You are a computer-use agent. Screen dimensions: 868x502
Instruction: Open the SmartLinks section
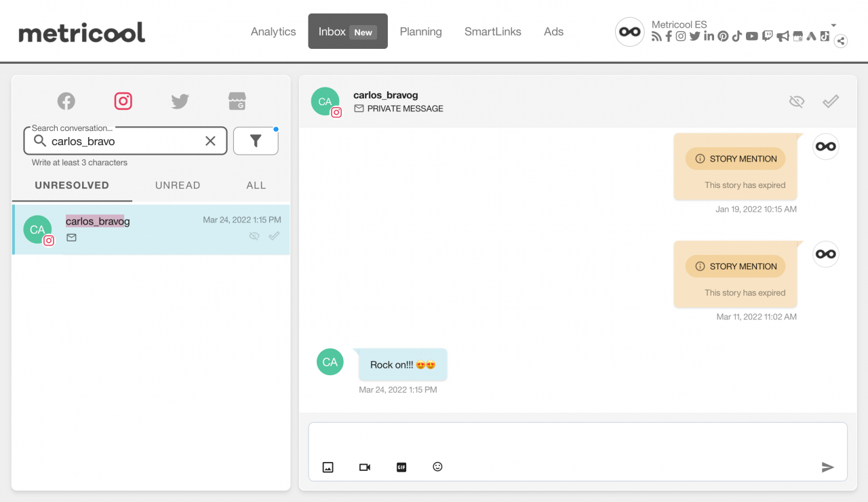tap(492, 31)
